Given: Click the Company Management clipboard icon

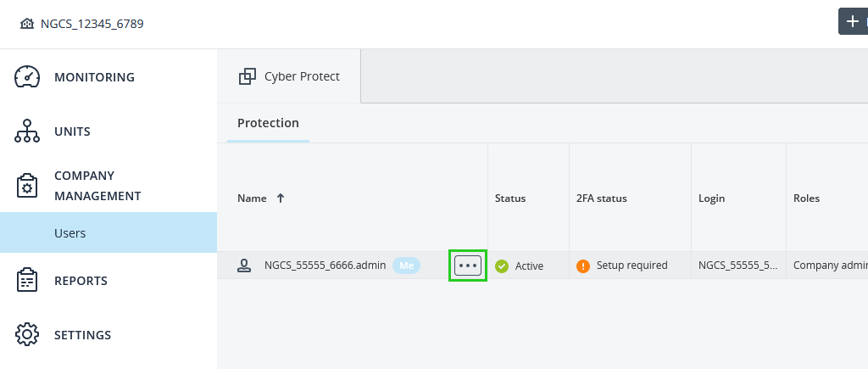Looking at the screenshot, I should [28, 186].
